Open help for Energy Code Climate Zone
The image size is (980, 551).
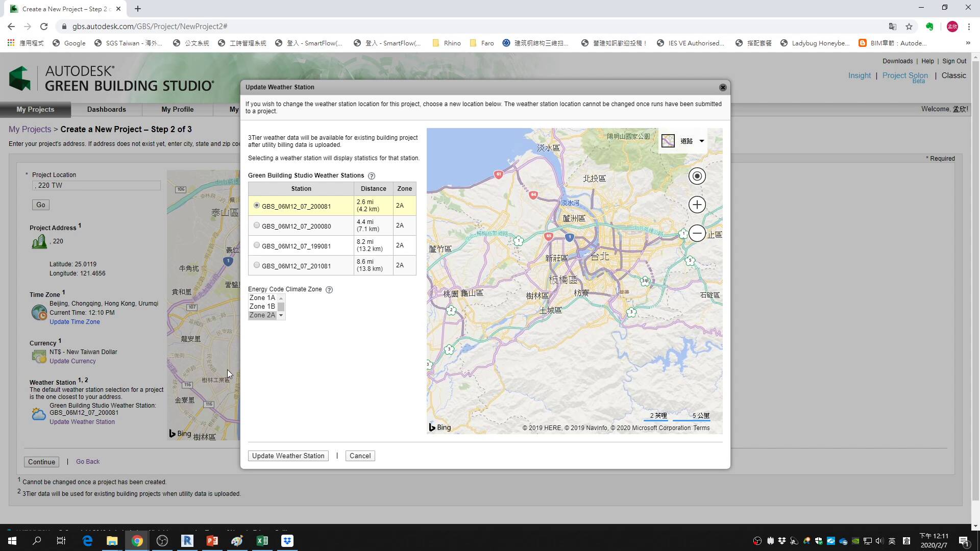point(329,290)
